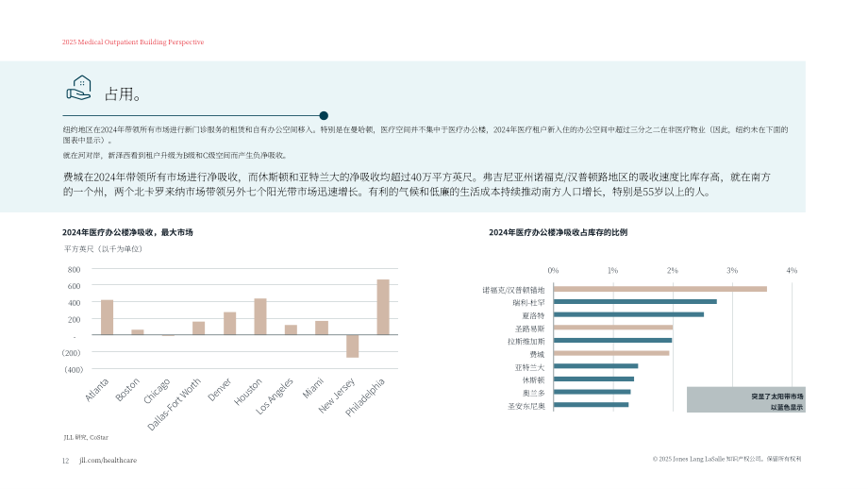
Task: Click the blue bar for 奥兰多
Action: (592, 392)
